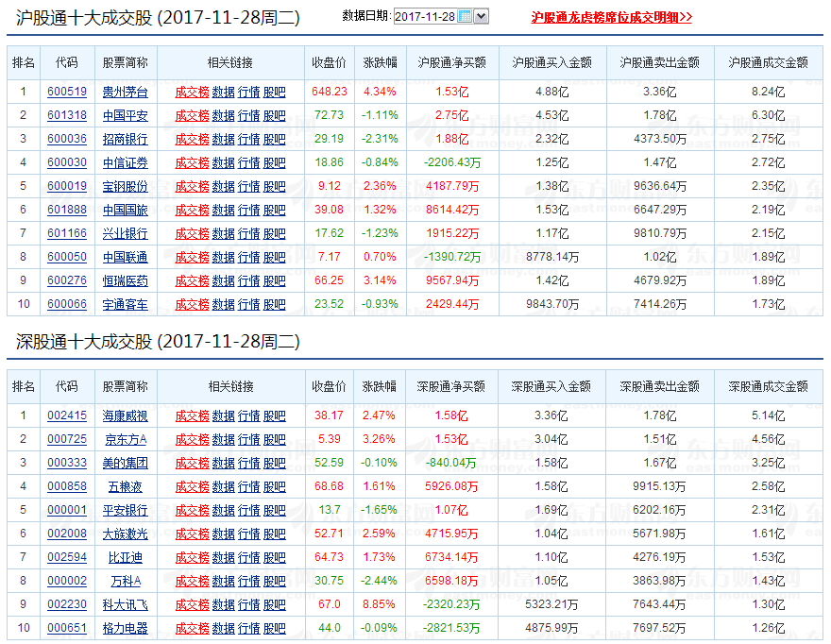The width and height of the screenshot is (831, 644).
Task: Open 股吧 link in 中信证券 row
Action: [x=274, y=162]
